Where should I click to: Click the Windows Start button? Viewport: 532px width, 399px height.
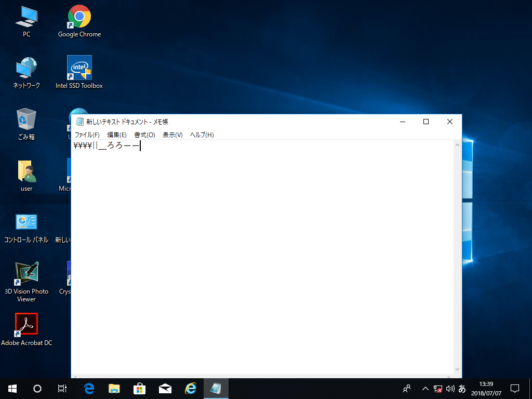(12, 388)
